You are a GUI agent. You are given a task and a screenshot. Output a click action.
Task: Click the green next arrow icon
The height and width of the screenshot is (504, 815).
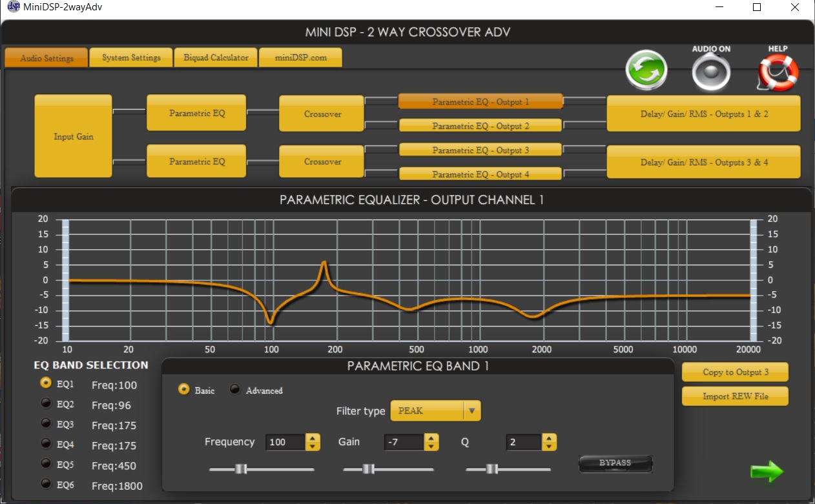(767, 472)
